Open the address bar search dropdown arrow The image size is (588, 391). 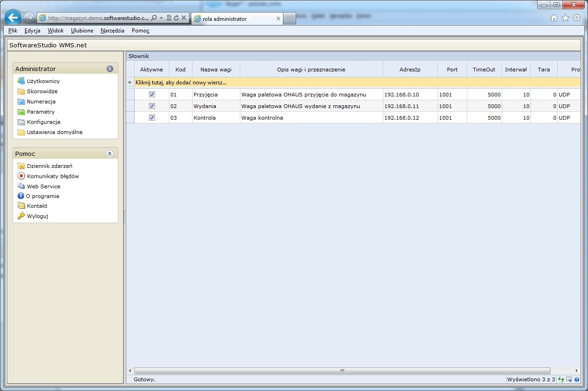[x=161, y=18]
